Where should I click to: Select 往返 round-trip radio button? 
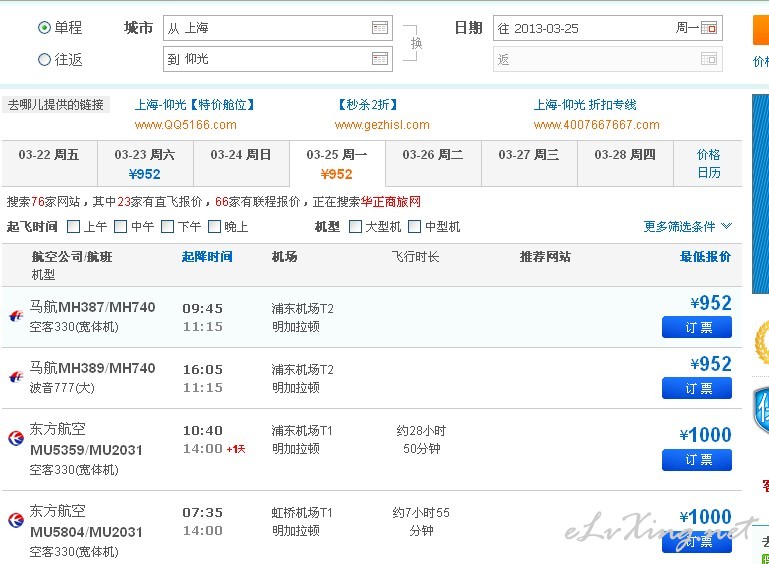point(44,59)
